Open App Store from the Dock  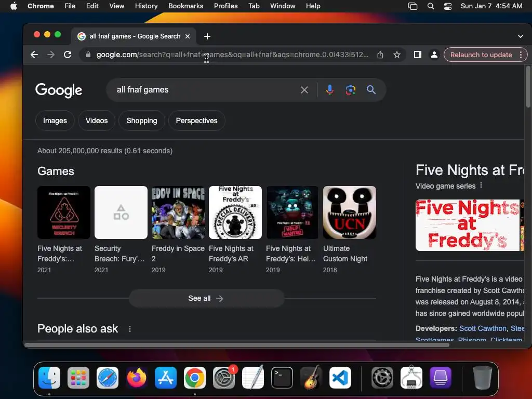click(166, 378)
